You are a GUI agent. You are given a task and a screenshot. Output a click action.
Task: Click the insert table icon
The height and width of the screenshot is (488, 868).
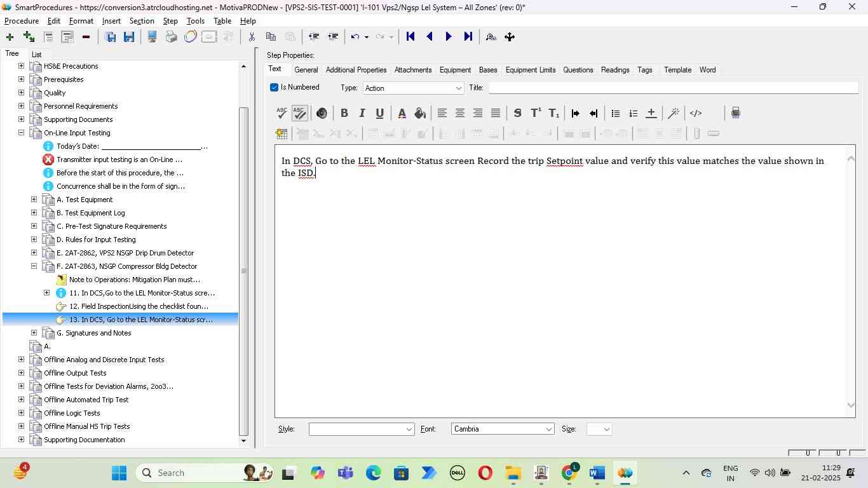coord(281,133)
